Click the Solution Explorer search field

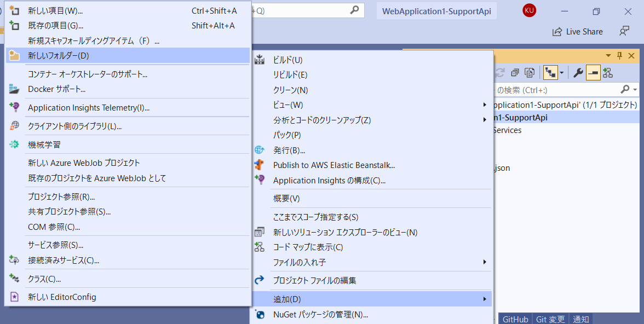point(556,90)
